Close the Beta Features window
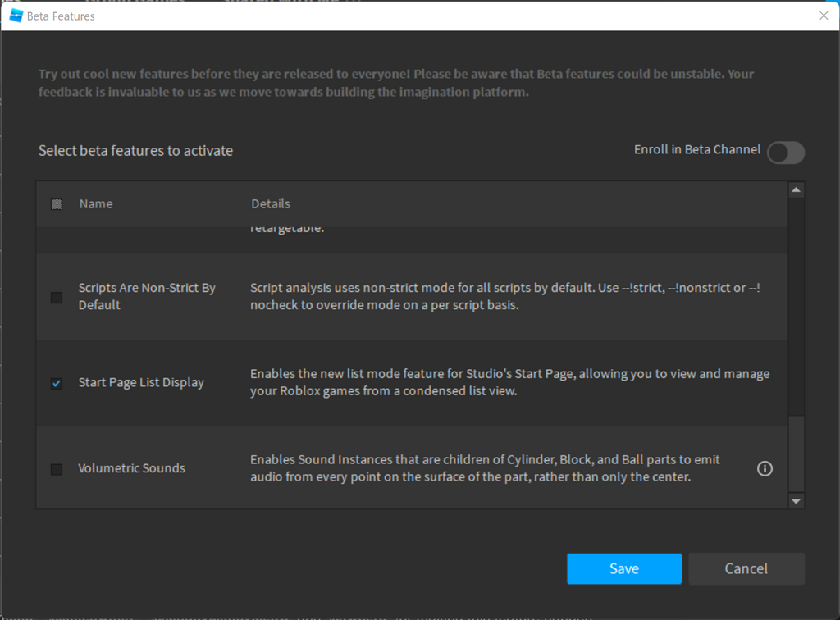The height and width of the screenshot is (620, 840). 824,15
